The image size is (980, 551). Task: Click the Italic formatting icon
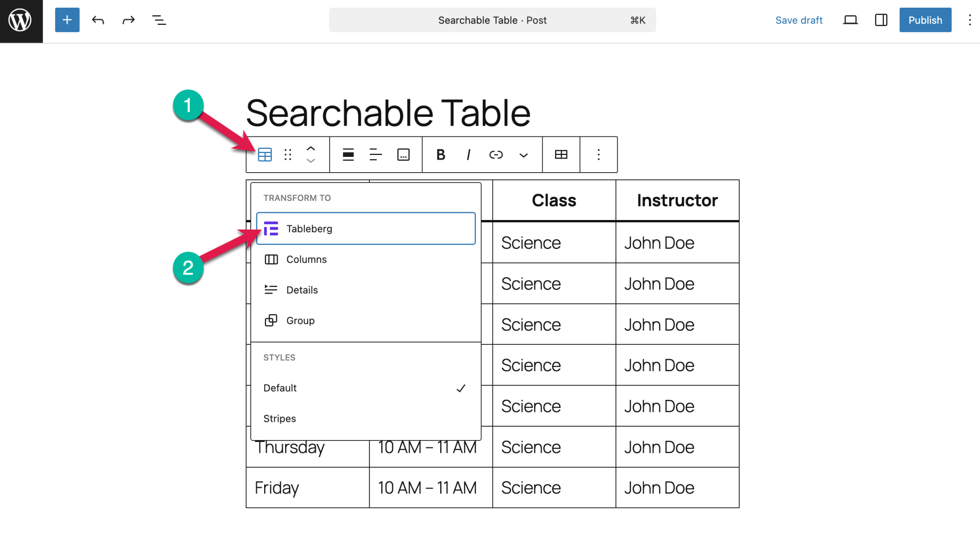468,154
